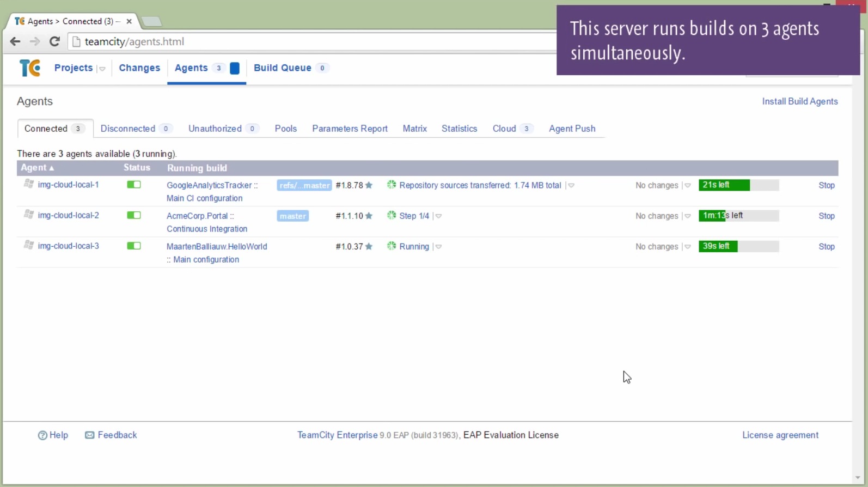Click the OS icon beside img-cloud-local-1
Viewport: 868px width, 487px height.
pyautogui.click(x=29, y=184)
